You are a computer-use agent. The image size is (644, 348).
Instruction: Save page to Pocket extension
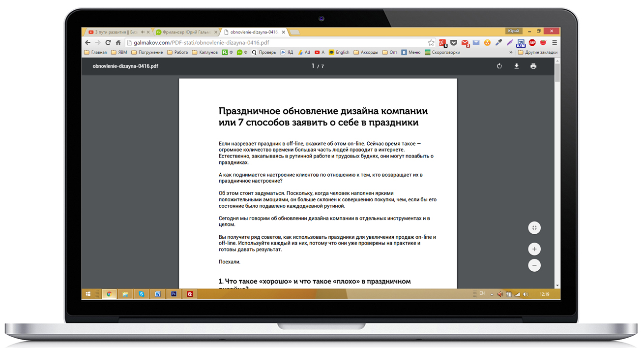coord(454,43)
